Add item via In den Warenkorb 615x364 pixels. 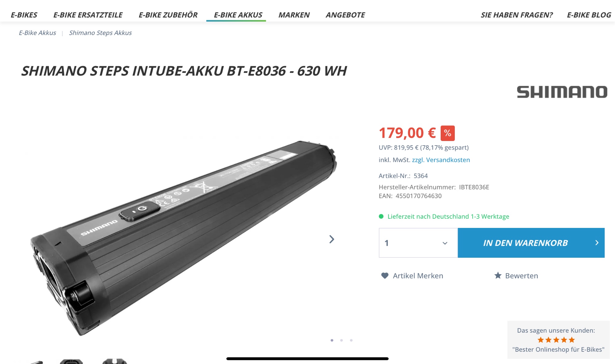[x=531, y=243]
